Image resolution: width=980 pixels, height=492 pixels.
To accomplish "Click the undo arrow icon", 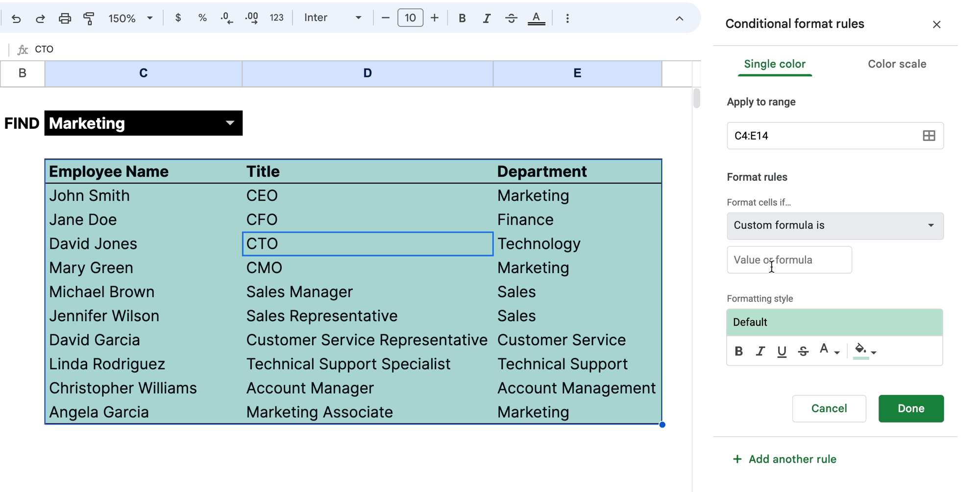I will coord(16,19).
